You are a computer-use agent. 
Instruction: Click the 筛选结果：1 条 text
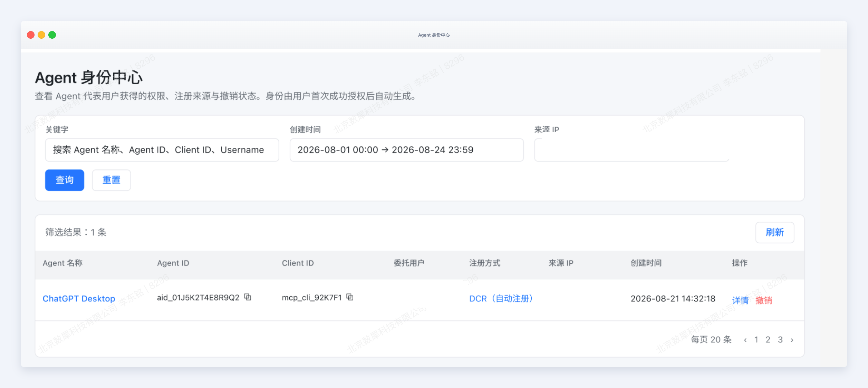point(76,232)
